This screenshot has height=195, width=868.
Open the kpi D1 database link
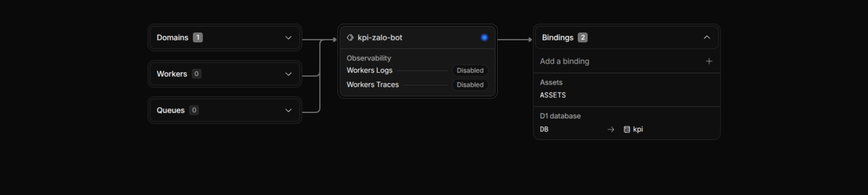pyautogui.click(x=638, y=129)
